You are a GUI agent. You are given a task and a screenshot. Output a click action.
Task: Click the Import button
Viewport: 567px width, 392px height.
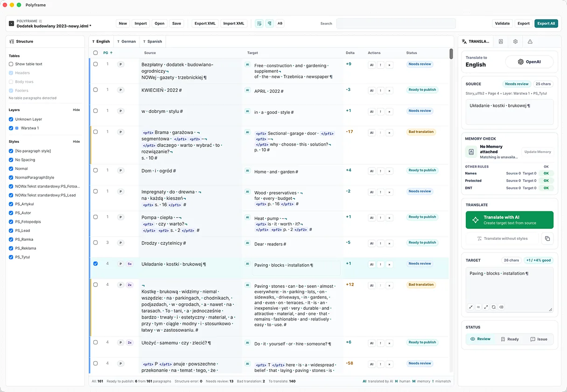coord(140,23)
